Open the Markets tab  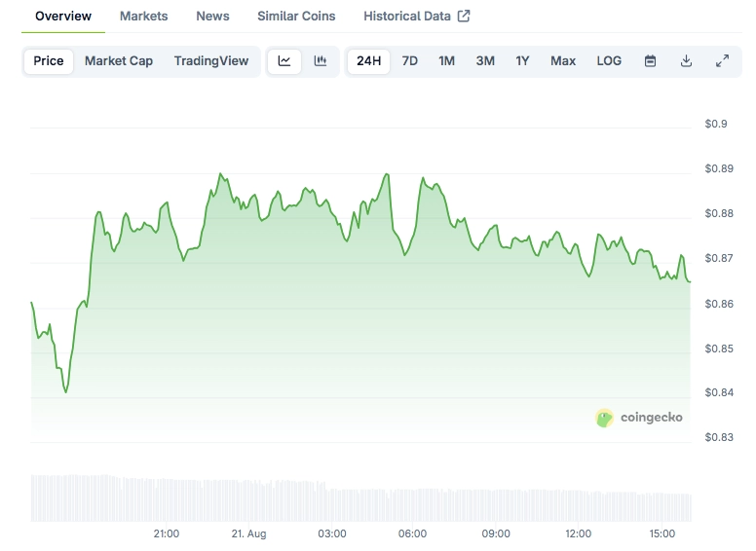click(143, 16)
